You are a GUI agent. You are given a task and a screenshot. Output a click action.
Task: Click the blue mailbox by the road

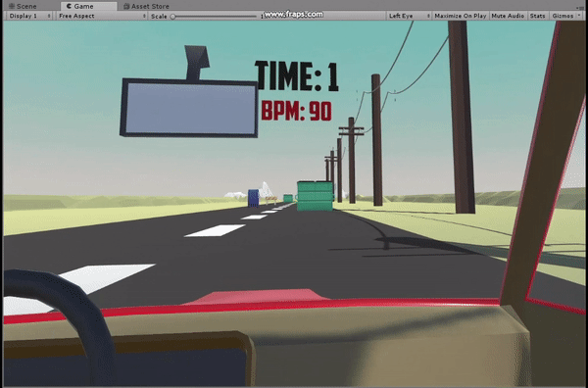[x=253, y=198]
